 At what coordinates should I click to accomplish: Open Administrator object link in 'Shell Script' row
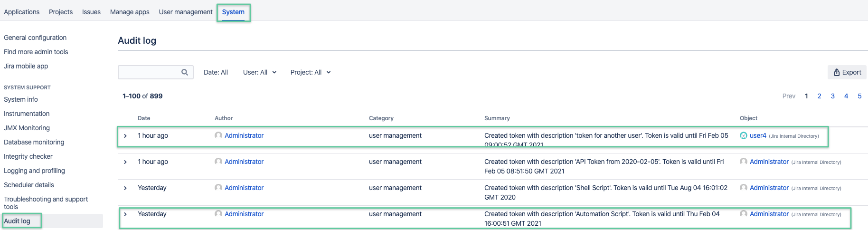(x=769, y=188)
